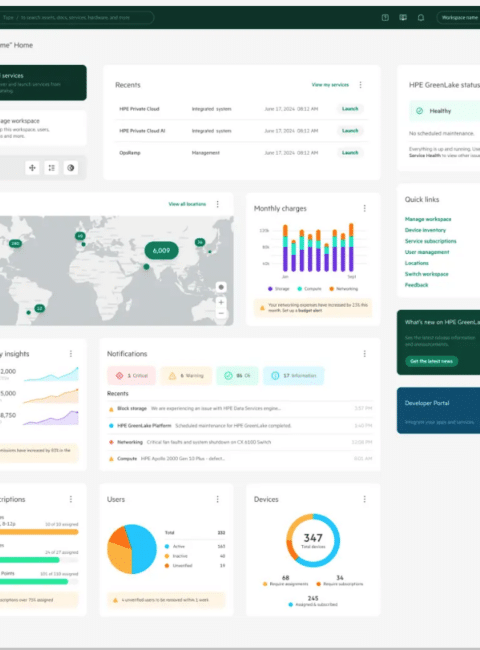Click the Healthy status indicator
The height and width of the screenshot is (650, 480).
coord(444,111)
